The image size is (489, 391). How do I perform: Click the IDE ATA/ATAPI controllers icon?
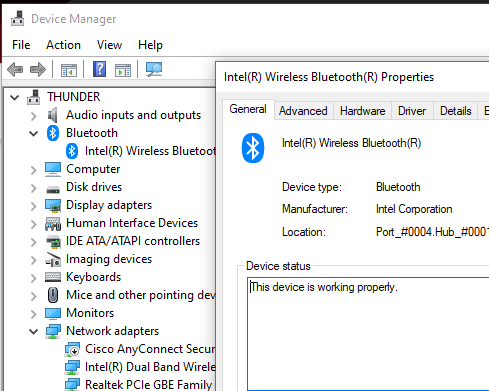53,241
